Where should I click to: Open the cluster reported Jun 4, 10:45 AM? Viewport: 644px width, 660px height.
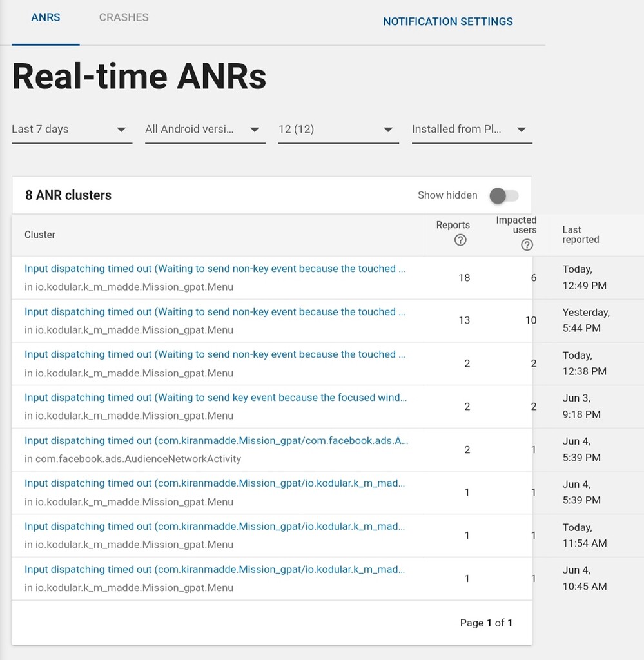coord(215,570)
